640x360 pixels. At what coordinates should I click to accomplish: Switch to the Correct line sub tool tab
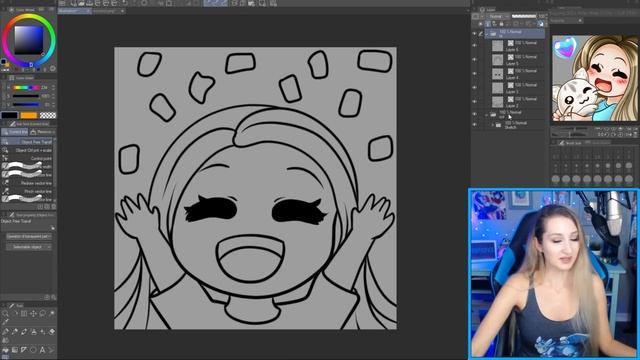tap(15, 132)
